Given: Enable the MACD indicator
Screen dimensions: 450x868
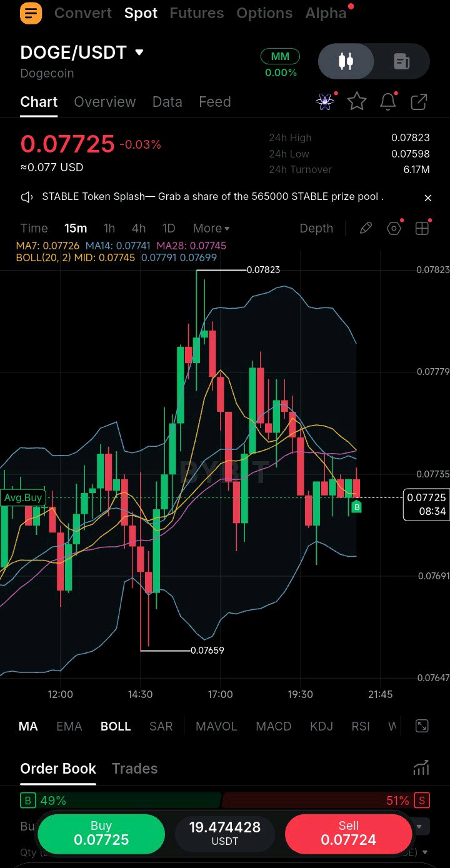Looking at the screenshot, I should (274, 726).
